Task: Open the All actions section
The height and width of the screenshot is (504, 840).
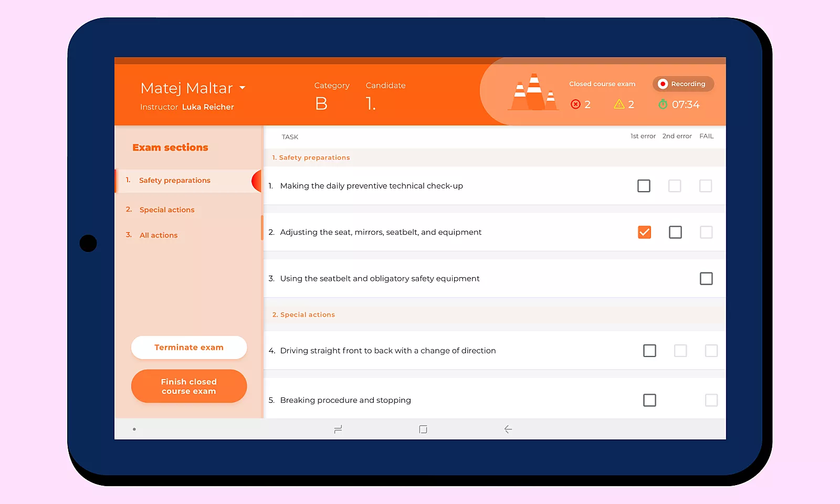Action: pyautogui.click(x=159, y=235)
